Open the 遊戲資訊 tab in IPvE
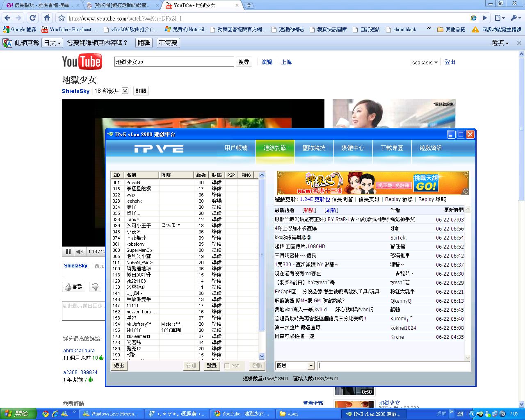The image size is (525, 420). coord(431,148)
